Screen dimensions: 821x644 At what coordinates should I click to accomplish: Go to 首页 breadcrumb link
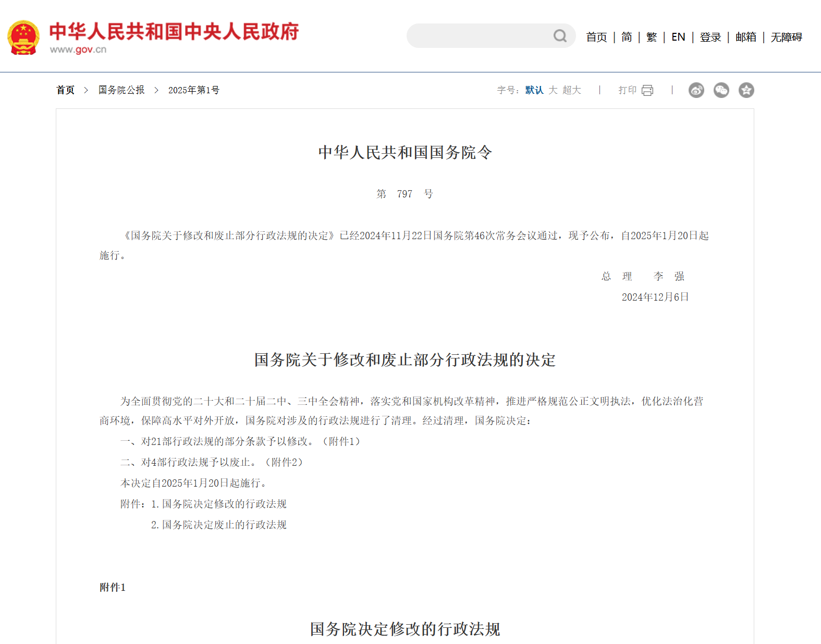tap(66, 90)
